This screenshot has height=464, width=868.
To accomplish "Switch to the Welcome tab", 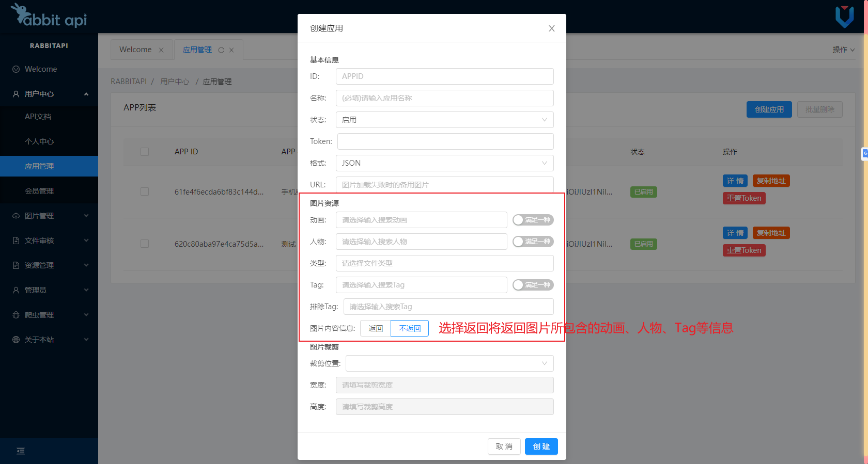I will (135, 50).
